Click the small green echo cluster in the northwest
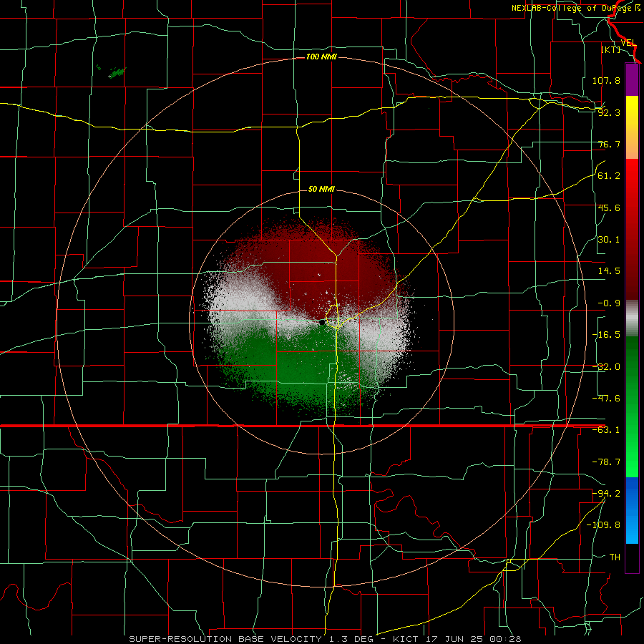Image resolution: width=644 pixels, height=644 pixels. click(x=117, y=73)
